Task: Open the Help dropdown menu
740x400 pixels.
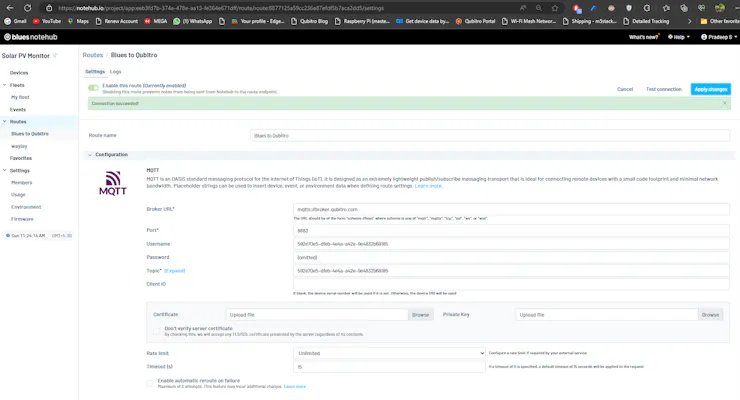Action: [x=679, y=37]
